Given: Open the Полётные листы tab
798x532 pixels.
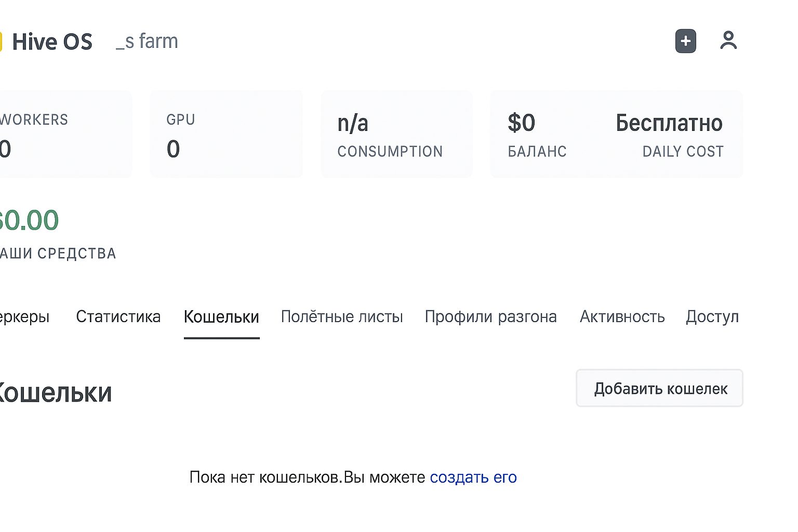Looking at the screenshot, I should pyautogui.click(x=342, y=316).
